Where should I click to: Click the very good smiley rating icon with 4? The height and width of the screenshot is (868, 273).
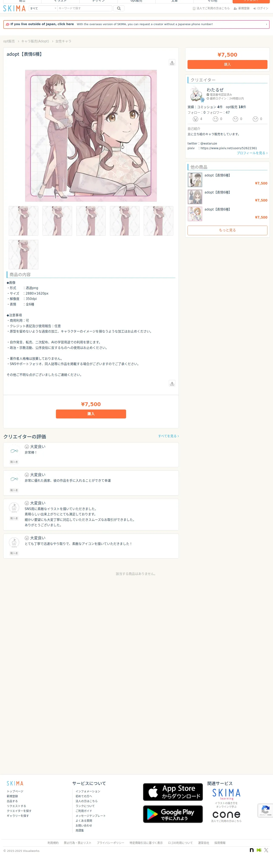tap(195, 119)
